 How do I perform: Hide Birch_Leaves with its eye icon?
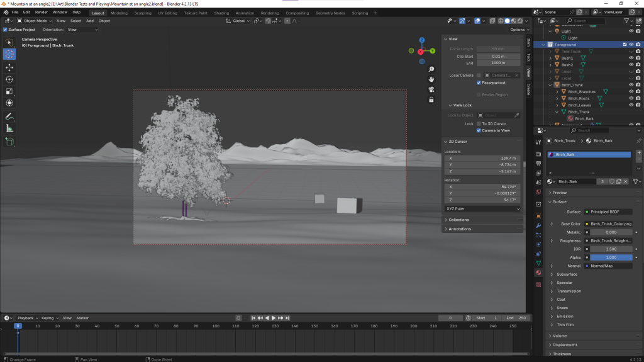(x=631, y=105)
